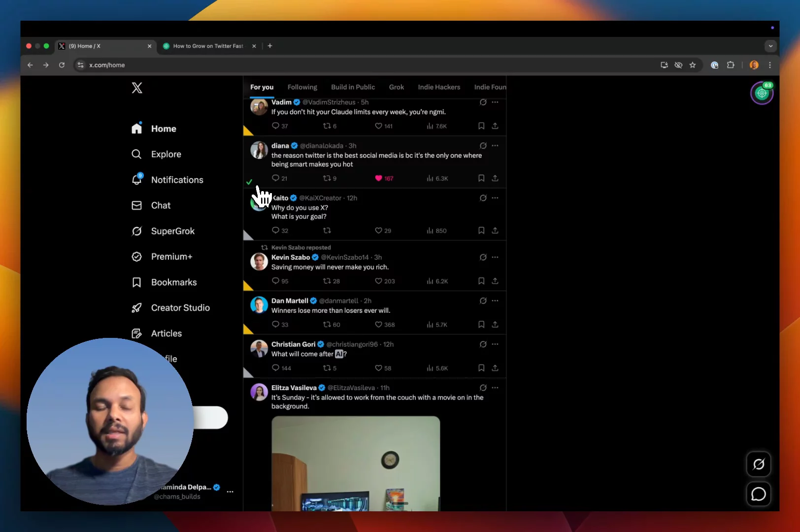Like diana's tweet about twitter

pos(384,178)
